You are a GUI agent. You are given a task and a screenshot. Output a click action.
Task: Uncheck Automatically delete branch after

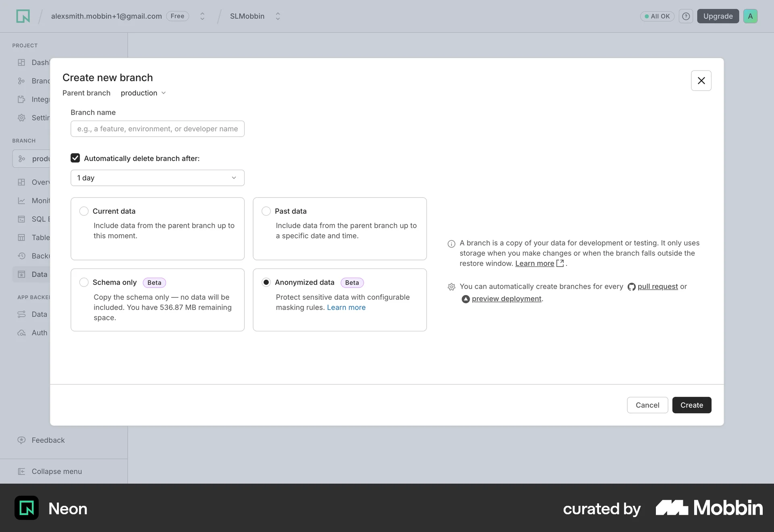(x=75, y=158)
